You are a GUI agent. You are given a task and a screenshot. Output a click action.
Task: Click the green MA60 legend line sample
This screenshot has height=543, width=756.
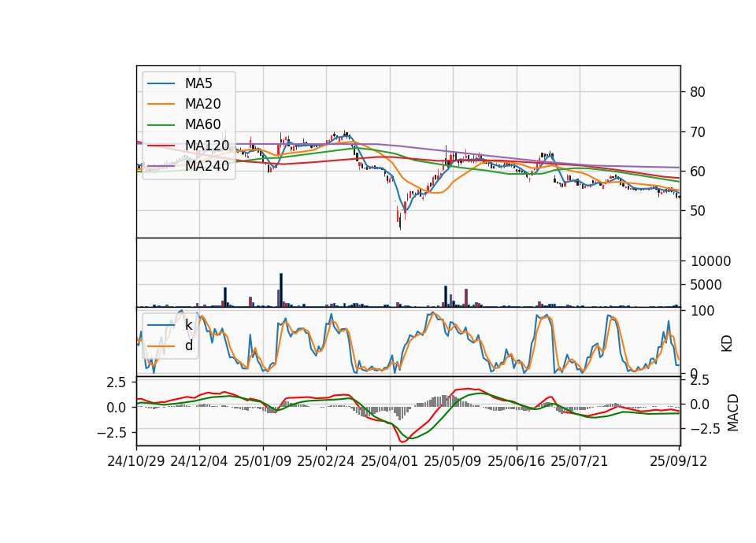point(161,124)
